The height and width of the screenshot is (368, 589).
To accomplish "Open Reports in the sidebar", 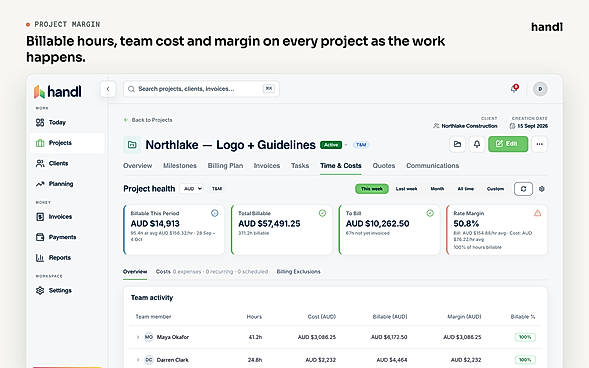I will (x=67, y=258).
